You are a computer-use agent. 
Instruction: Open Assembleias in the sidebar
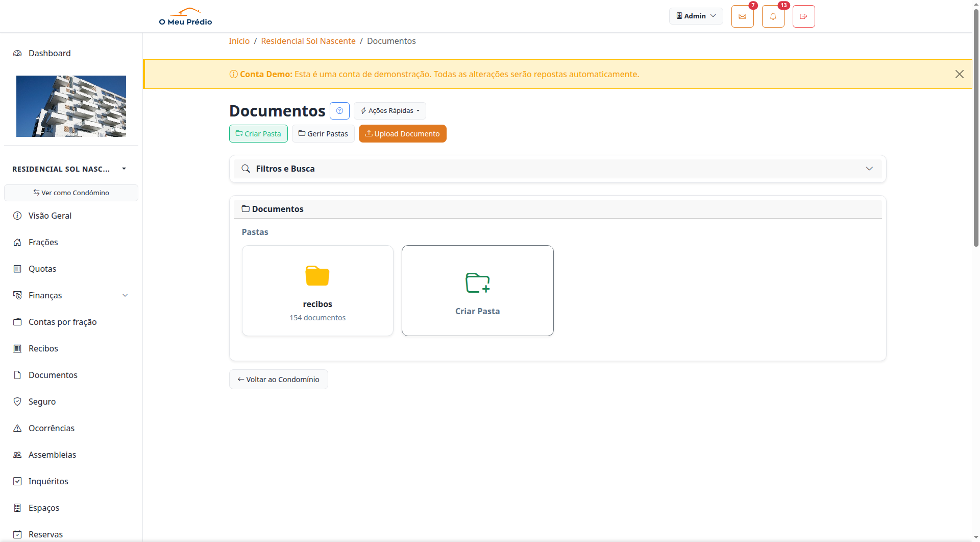point(52,455)
